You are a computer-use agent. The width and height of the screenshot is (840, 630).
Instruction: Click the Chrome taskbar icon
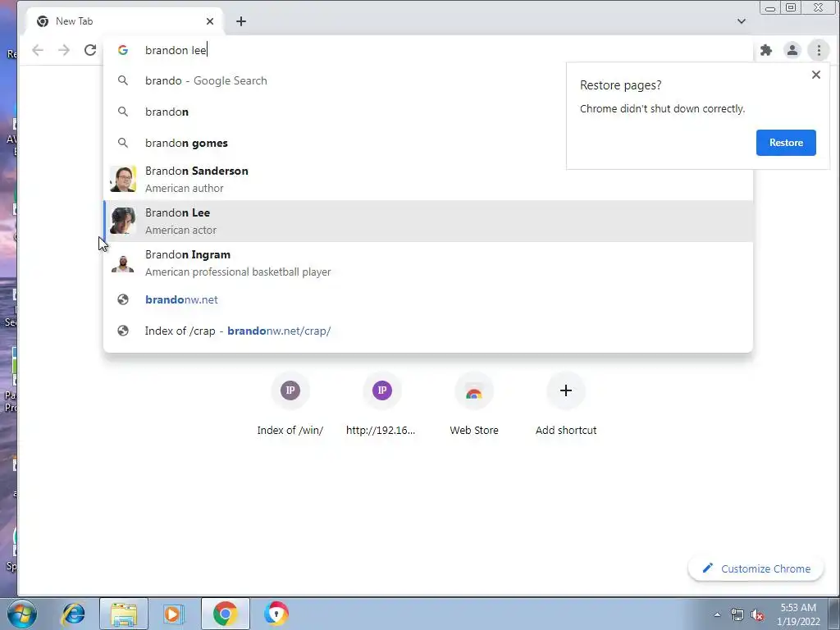point(225,614)
